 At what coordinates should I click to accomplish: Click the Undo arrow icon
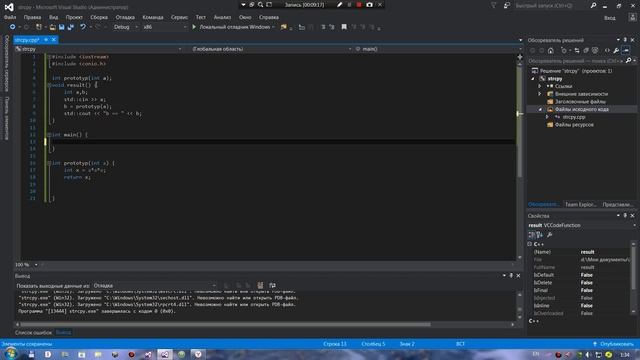83,27
